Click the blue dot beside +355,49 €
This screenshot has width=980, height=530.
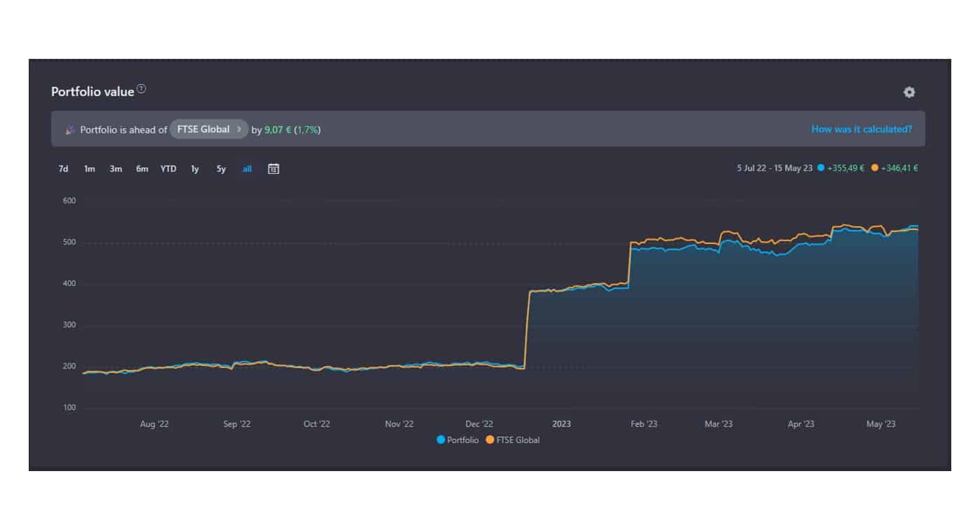(820, 168)
